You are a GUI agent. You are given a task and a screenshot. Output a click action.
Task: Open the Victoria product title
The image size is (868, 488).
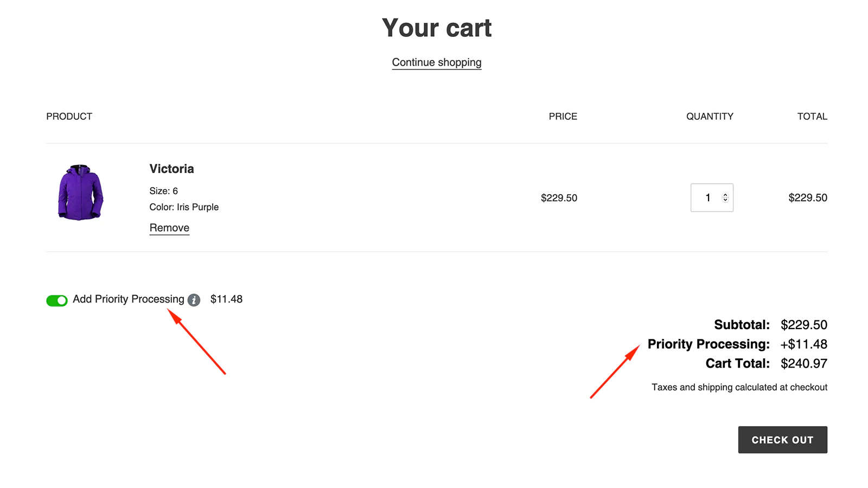pos(171,169)
